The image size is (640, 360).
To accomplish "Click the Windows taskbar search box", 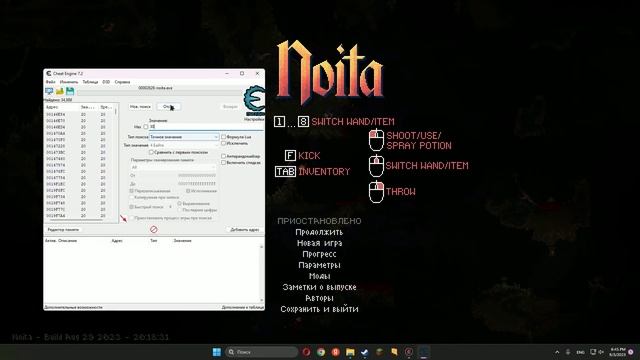I will point(262,352).
